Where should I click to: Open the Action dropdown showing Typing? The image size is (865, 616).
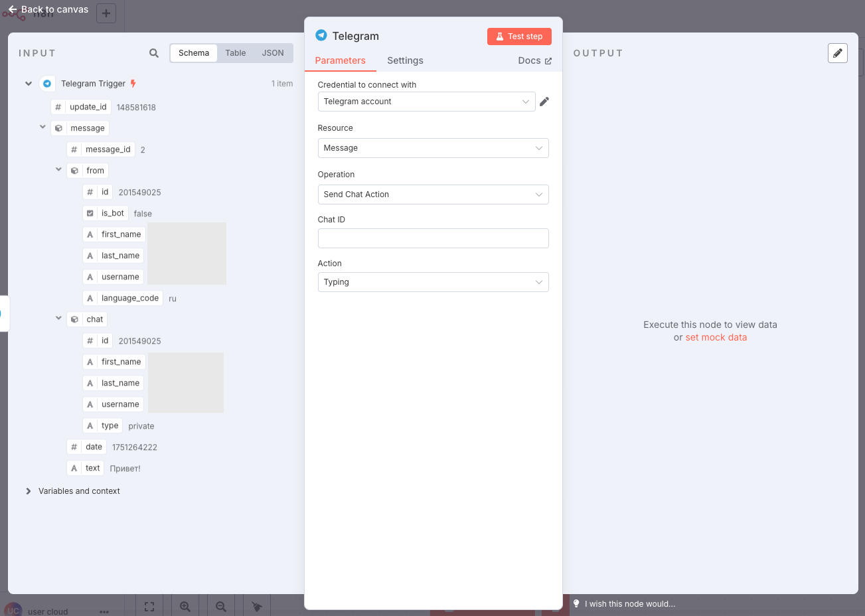(x=433, y=282)
